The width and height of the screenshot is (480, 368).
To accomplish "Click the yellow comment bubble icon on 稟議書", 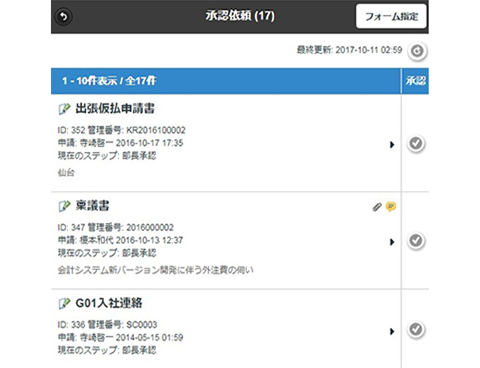I will click(391, 207).
